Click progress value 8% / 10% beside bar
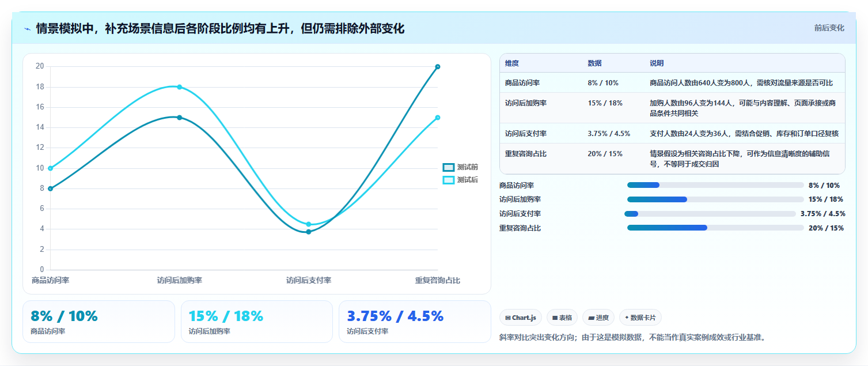Image resolution: width=868 pixels, height=366 pixels. pyautogui.click(x=824, y=186)
